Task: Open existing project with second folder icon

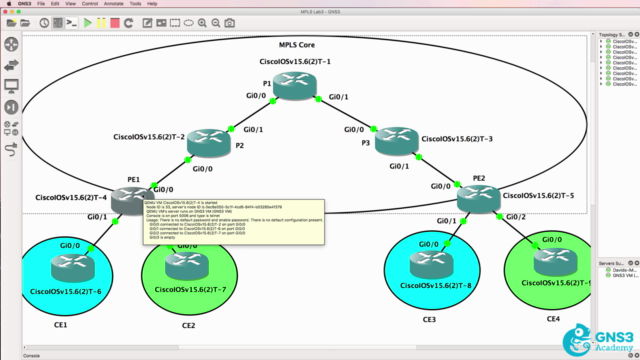Action: tap(25, 23)
